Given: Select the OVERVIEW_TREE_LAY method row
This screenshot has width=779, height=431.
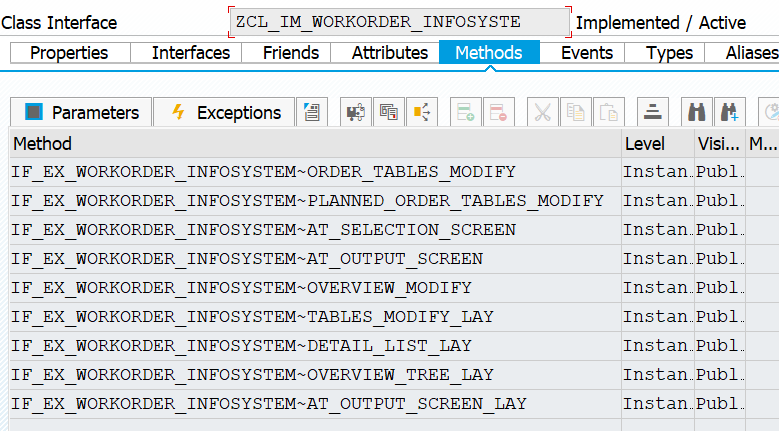Looking at the screenshot, I should click(x=315, y=375).
